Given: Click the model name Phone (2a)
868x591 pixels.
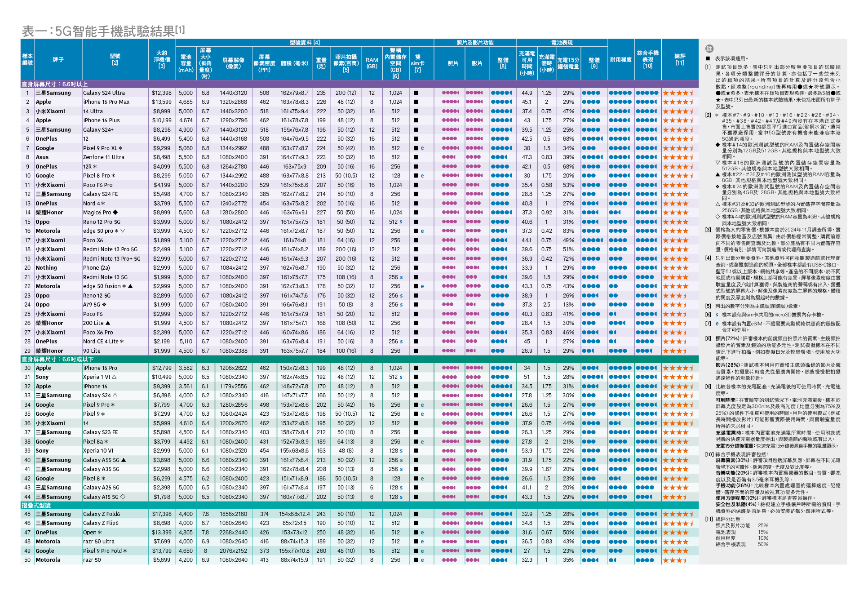Looking at the screenshot, I should 96,268.
